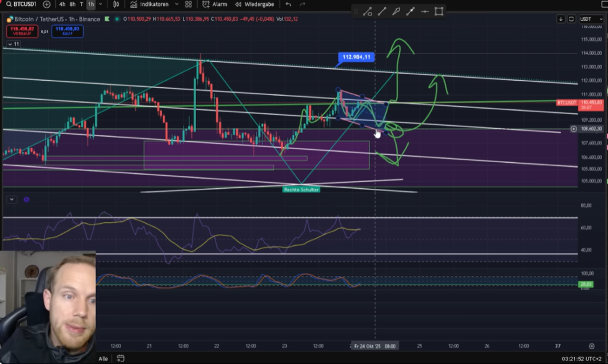
Task: Select the 8h timeframe
Action: (x=72, y=4)
